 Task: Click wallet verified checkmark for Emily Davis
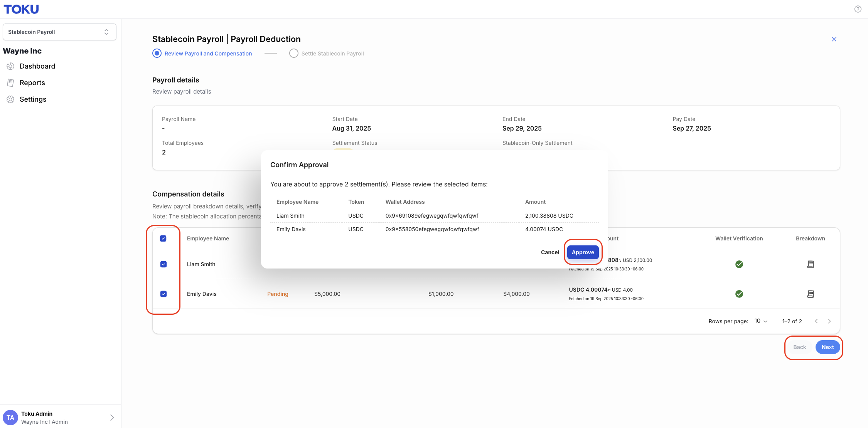point(739,294)
